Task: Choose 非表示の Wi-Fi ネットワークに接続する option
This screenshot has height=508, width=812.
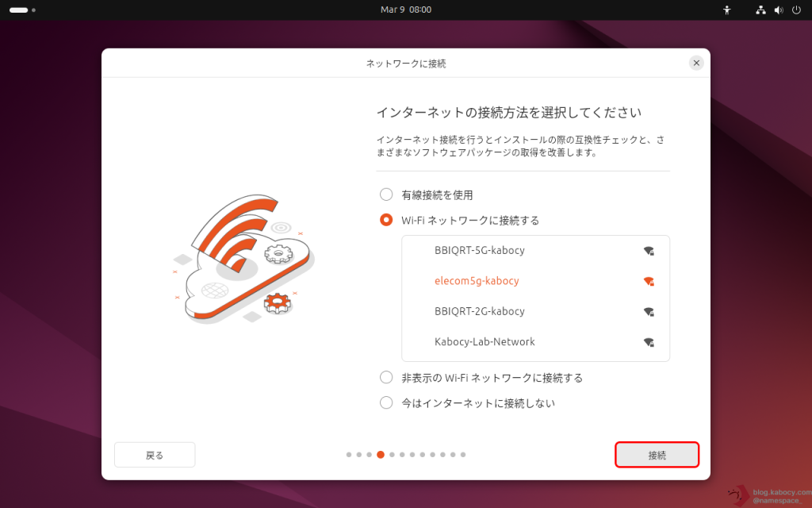Action: (x=386, y=378)
